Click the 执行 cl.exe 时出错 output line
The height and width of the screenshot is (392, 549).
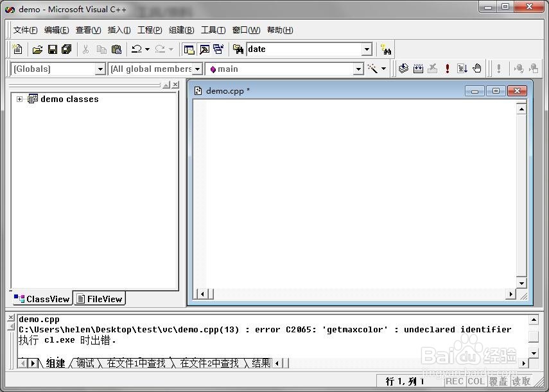pos(67,340)
